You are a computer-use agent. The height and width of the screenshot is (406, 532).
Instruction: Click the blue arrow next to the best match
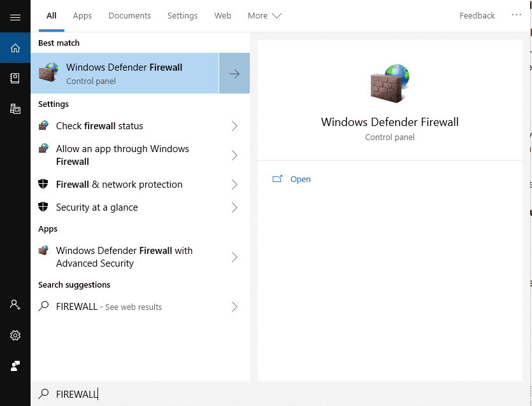point(234,73)
